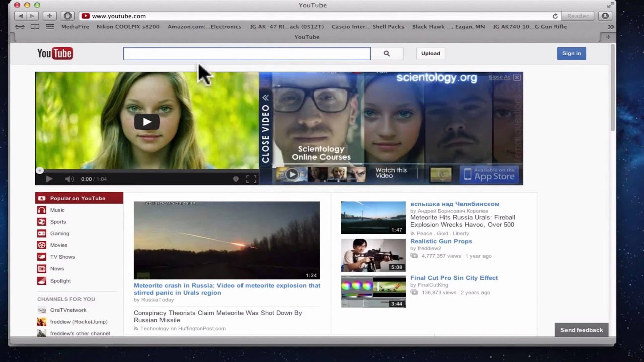Click the News icon in sidebar
644x362 pixels.
point(42,269)
